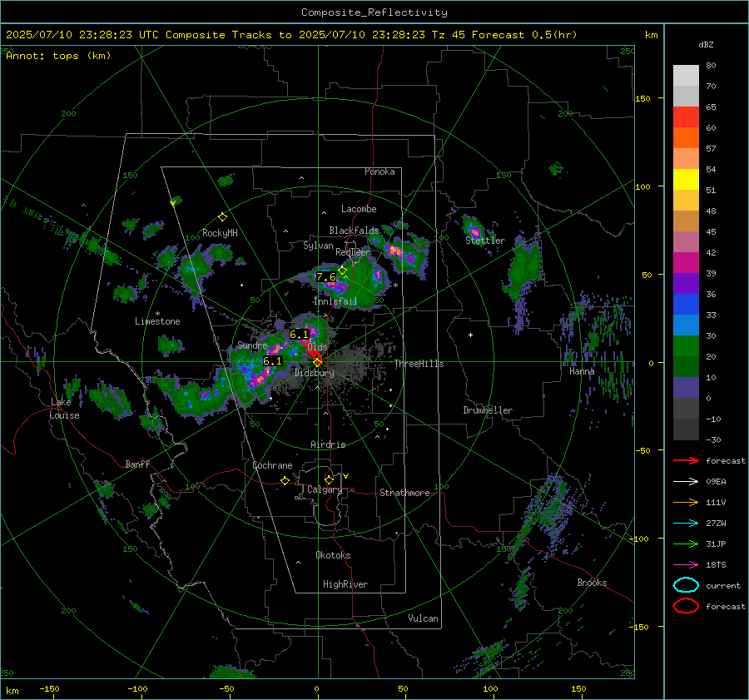Click the -150 tick on bottom axis
The height and width of the screenshot is (700, 749).
click(x=49, y=688)
